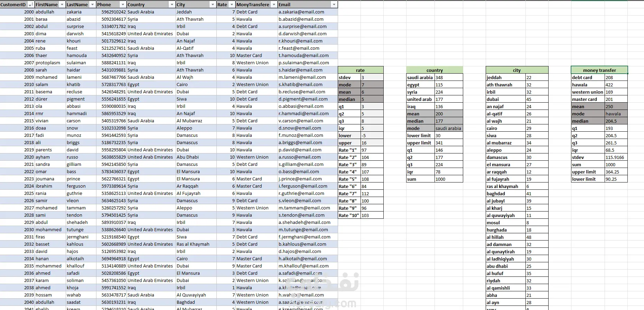This screenshot has width=644, height=310.
Task: Select the 'united arab' country label
Action: (420, 99)
